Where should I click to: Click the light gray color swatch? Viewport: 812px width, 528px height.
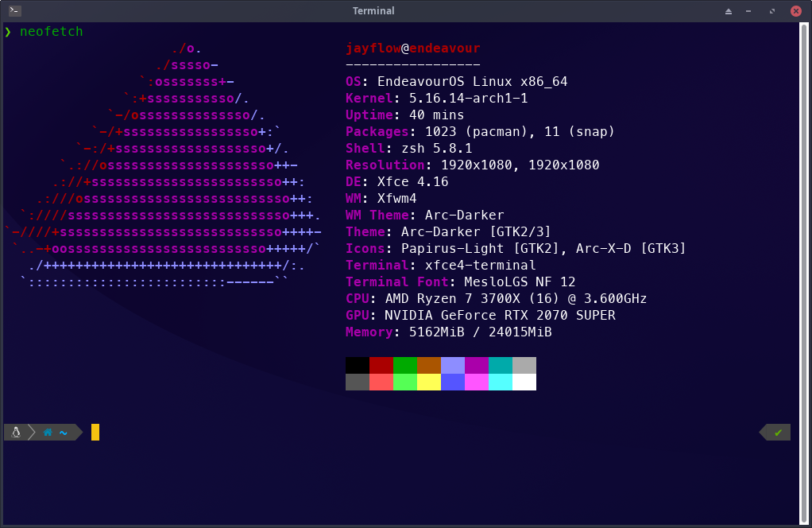pos(524,365)
